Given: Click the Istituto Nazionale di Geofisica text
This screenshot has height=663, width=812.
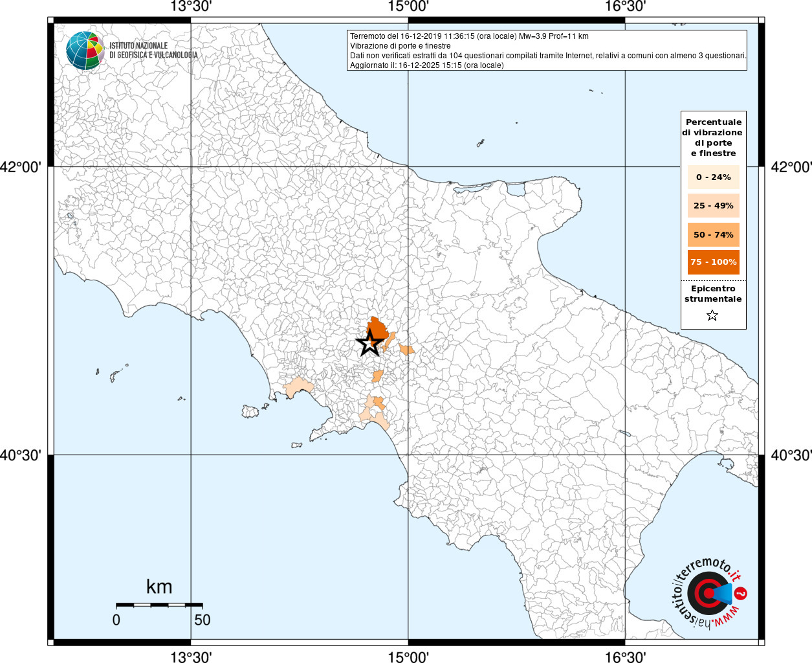Looking at the screenshot, I should (x=153, y=51).
